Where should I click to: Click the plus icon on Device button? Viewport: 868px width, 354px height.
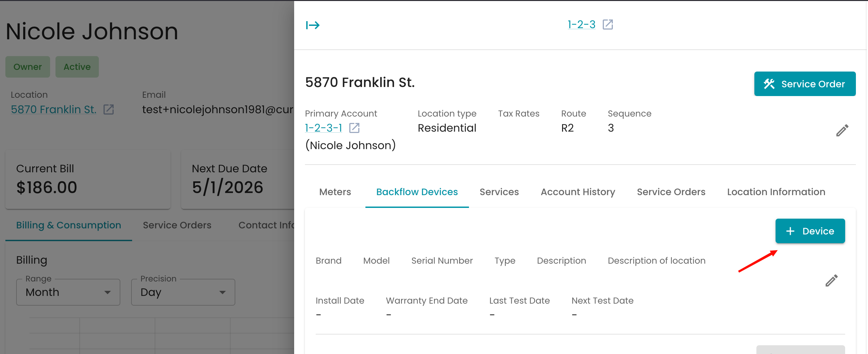(x=790, y=231)
